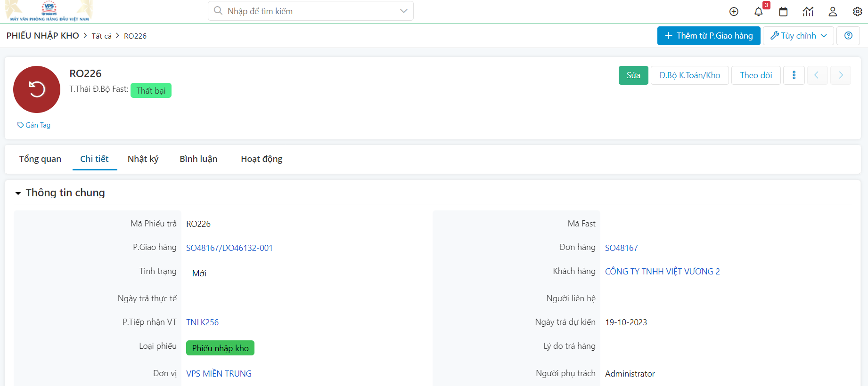Open the settings gear icon
The height and width of the screenshot is (386, 868).
point(858,12)
